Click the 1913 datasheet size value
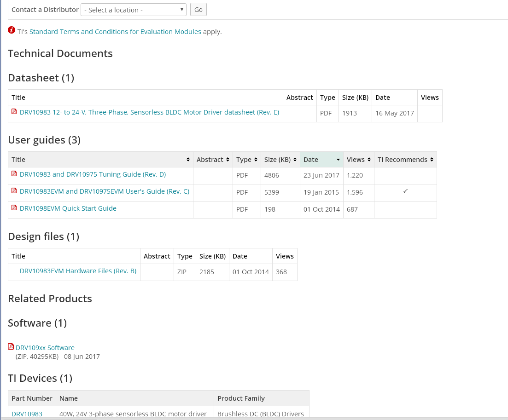Image resolution: width=508 pixels, height=420 pixels. pos(350,113)
